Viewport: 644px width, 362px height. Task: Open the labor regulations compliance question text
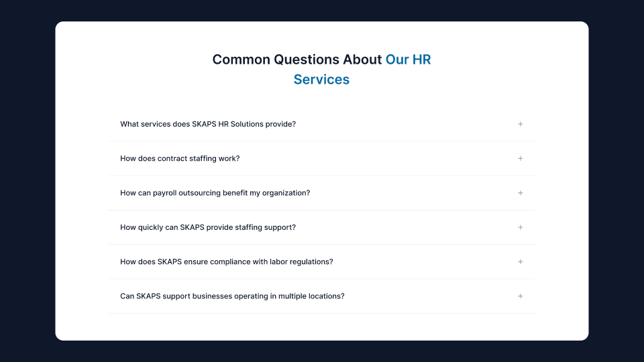click(x=226, y=262)
